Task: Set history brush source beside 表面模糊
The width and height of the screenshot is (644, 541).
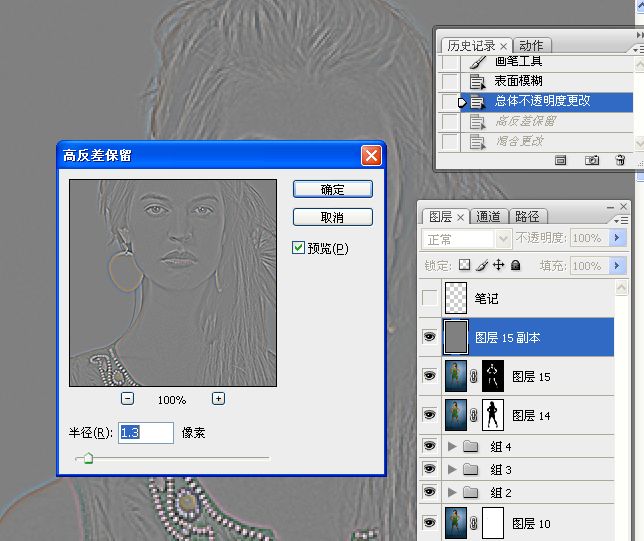Action: pos(451,81)
